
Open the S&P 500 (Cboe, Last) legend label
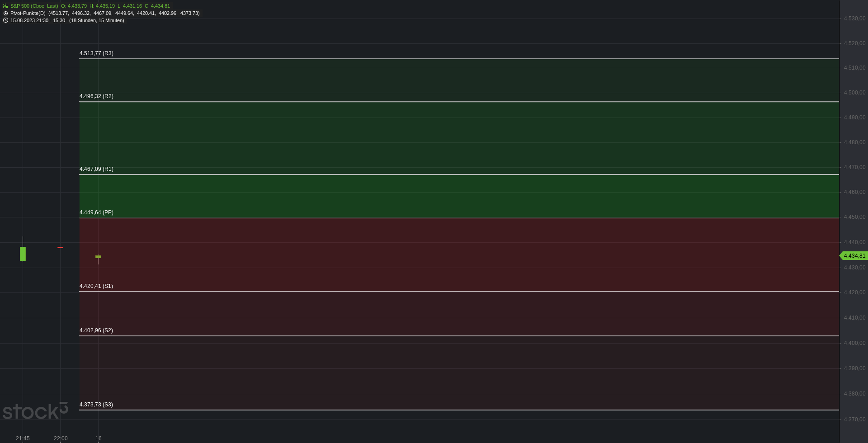pos(34,6)
